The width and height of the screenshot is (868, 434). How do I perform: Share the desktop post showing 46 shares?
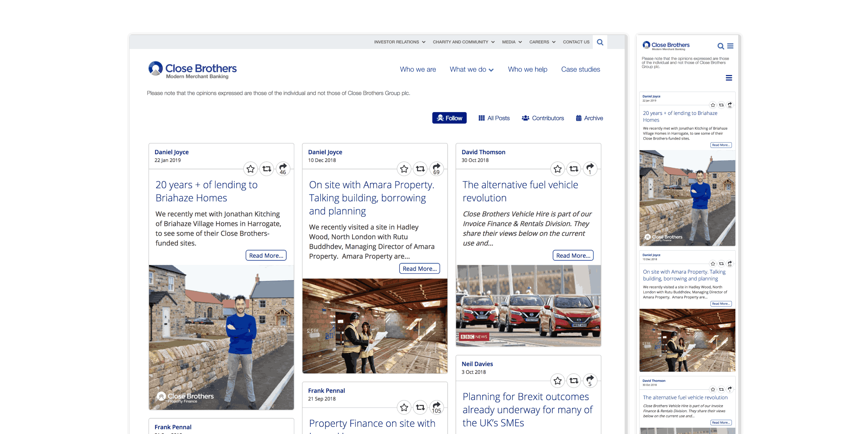click(283, 169)
